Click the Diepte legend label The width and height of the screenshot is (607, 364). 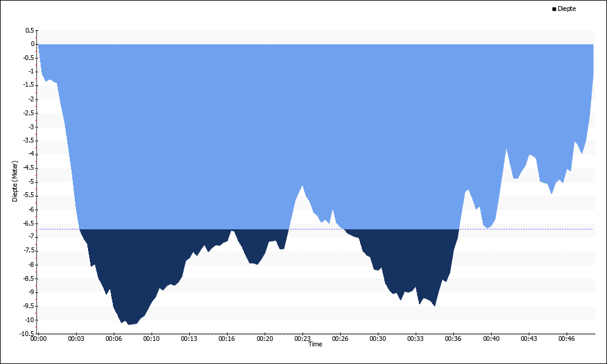pyautogui.click(x=567, y=8)
